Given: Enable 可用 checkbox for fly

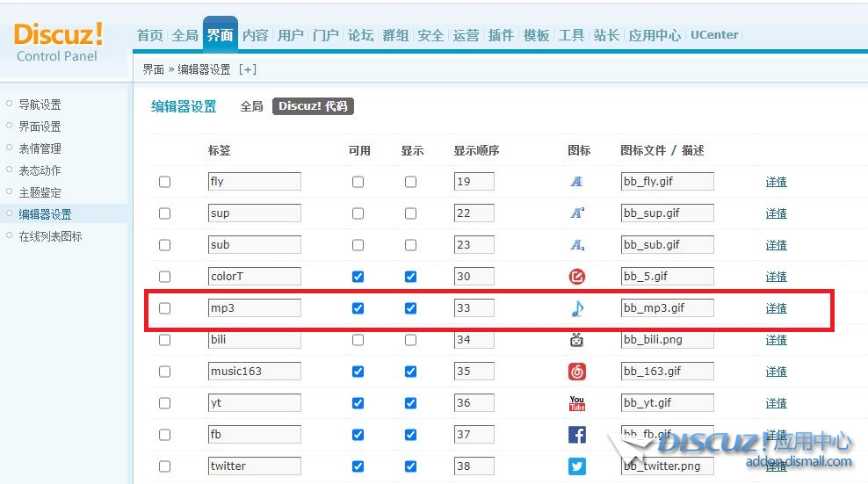Looking at the screenshot, I should coord(358,182).
